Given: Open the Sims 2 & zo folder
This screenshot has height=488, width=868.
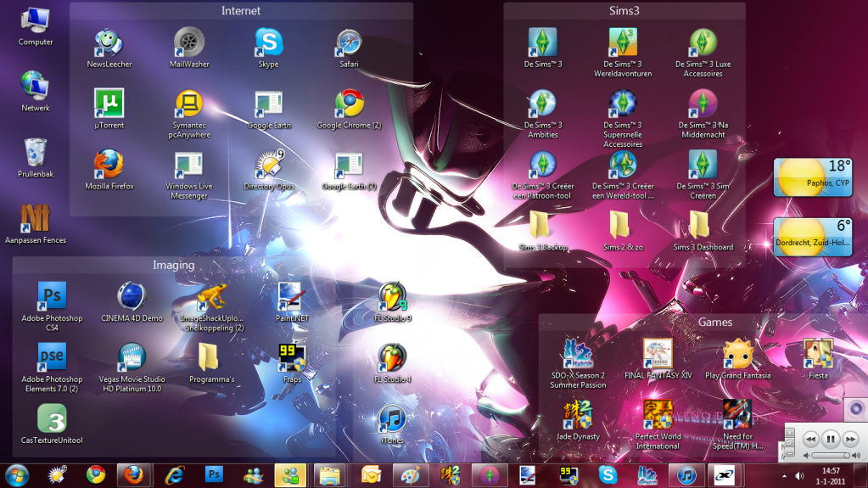Looking at the screenshot, I should tap(623, 231).
